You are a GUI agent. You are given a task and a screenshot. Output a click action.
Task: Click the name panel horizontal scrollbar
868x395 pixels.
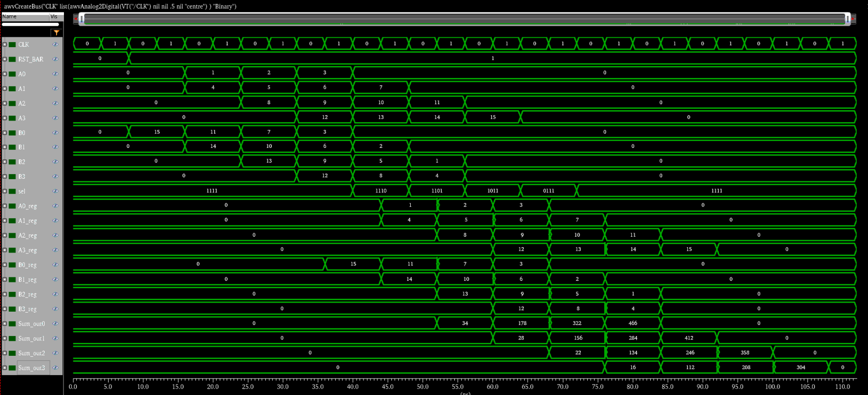coord(31,24)
